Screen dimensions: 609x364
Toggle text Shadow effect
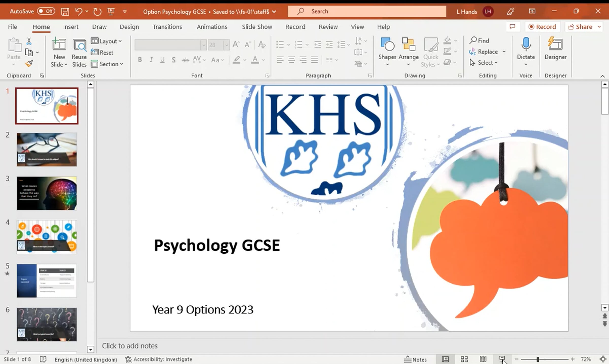pyautogui.click(x=174, y=60)
